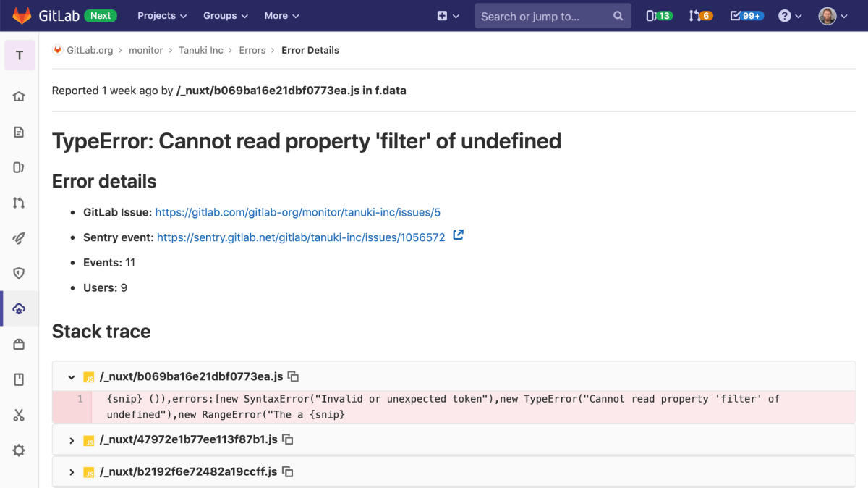868x488 pixels.
Task: Copy path of 47972e1b77ee113f87b1.js file
Action: click(287, 439)
